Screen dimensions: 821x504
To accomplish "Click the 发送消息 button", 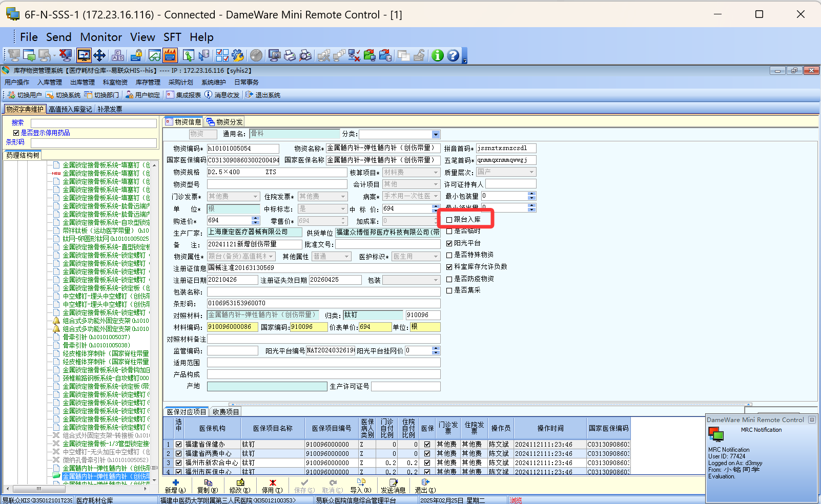I will click(x=393, y=486).
